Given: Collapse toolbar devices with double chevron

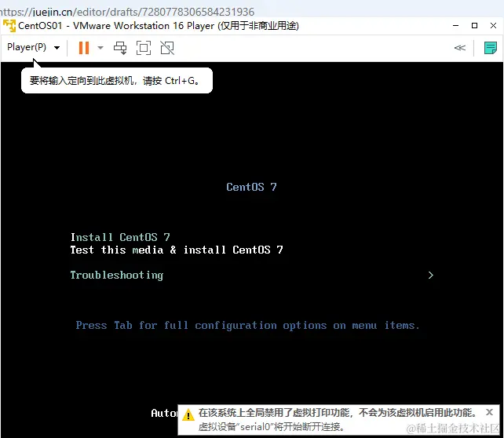Looking at the screenshot, I should point(459,48).
